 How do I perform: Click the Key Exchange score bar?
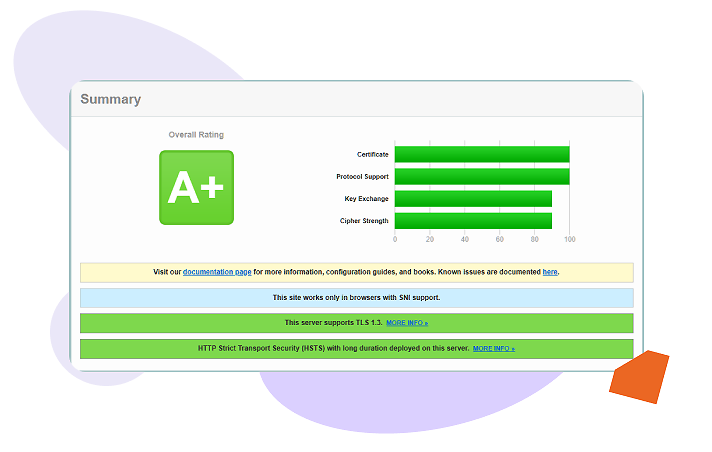pos(472,199)
